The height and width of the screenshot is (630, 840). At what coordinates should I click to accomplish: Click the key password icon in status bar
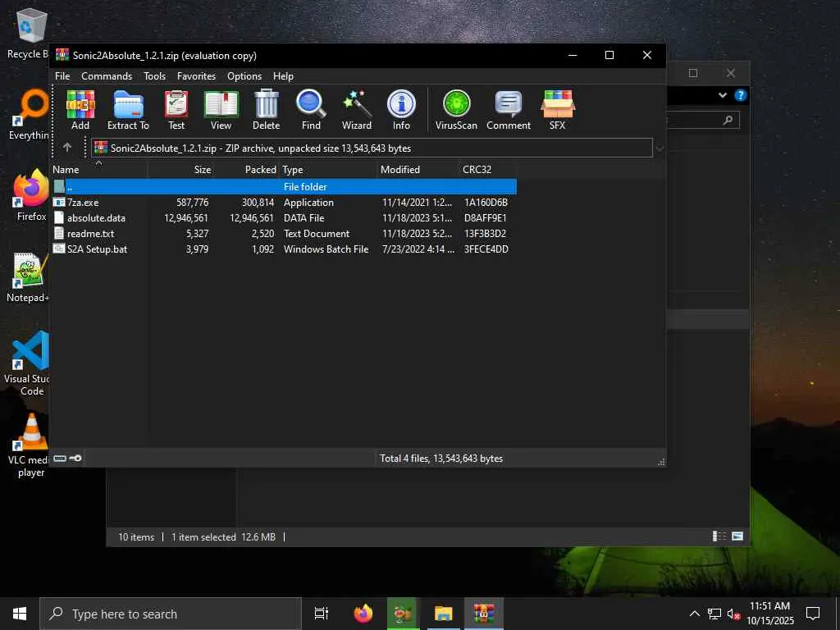(75, 459)
